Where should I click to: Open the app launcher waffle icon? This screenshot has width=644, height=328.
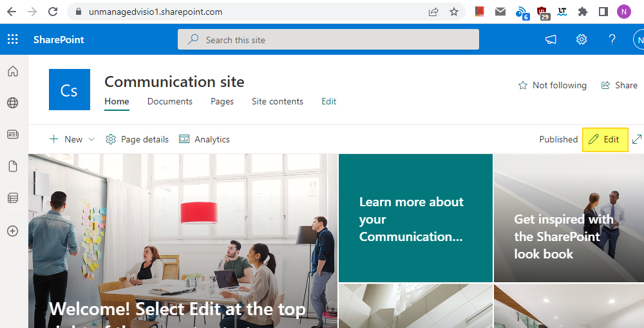coord(13,39)
